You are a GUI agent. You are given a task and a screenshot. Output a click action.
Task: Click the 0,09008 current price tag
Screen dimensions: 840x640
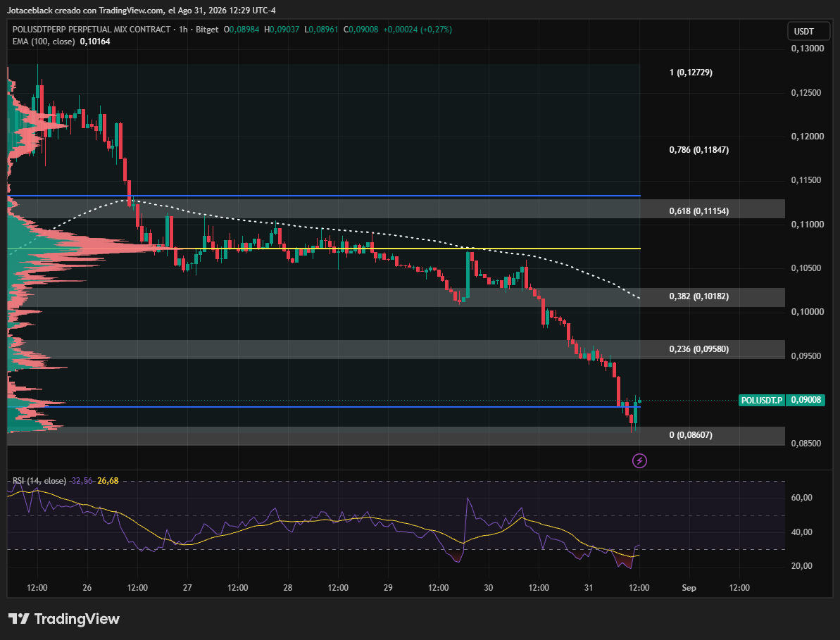click(805, 400)
